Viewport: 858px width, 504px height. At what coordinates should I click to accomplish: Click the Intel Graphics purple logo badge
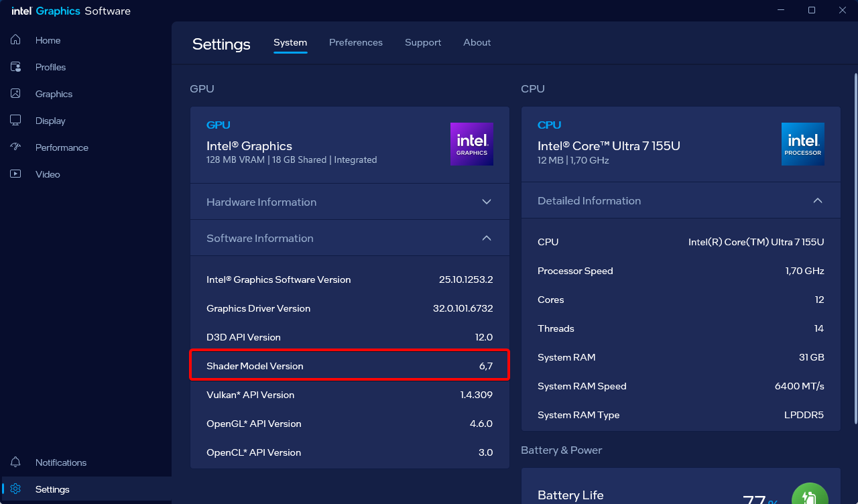tap(471, 144)
